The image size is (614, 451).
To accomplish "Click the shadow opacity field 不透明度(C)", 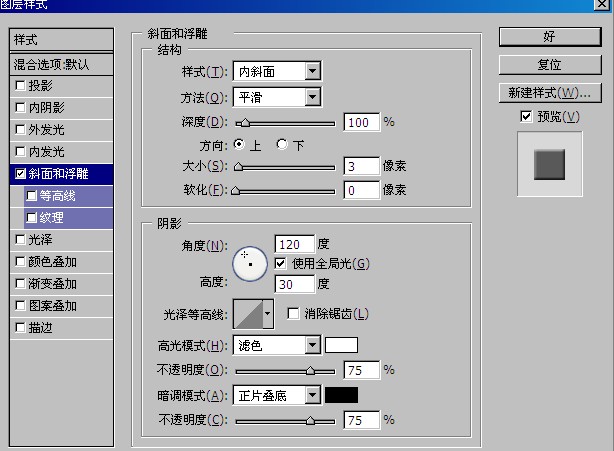I will tap(361, 420).
